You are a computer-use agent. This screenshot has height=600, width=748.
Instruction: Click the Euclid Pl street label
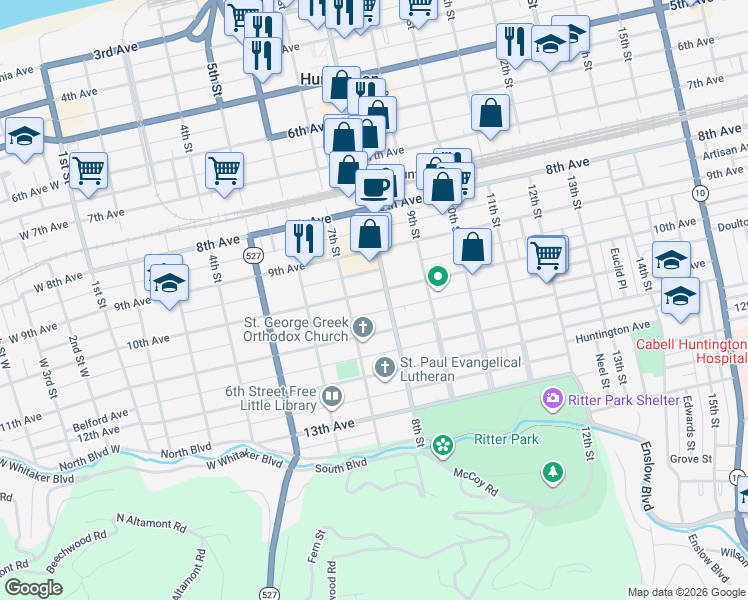618,269
